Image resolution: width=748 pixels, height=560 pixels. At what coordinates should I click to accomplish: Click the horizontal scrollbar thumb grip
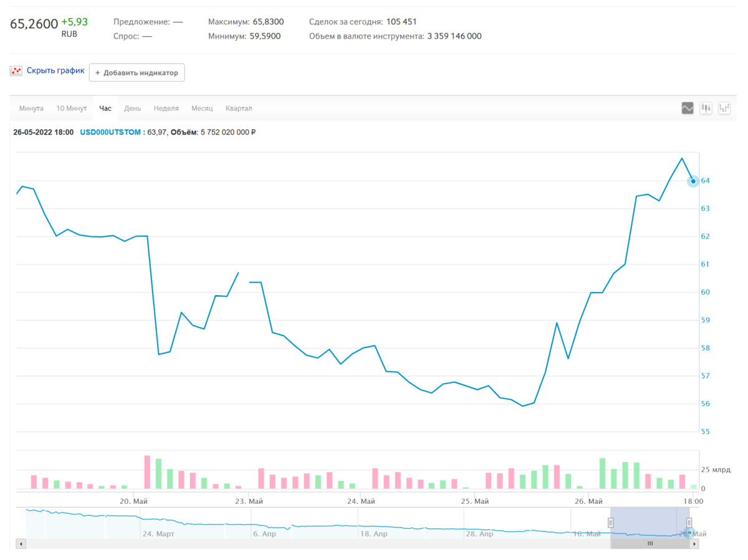tap(650, 544)
